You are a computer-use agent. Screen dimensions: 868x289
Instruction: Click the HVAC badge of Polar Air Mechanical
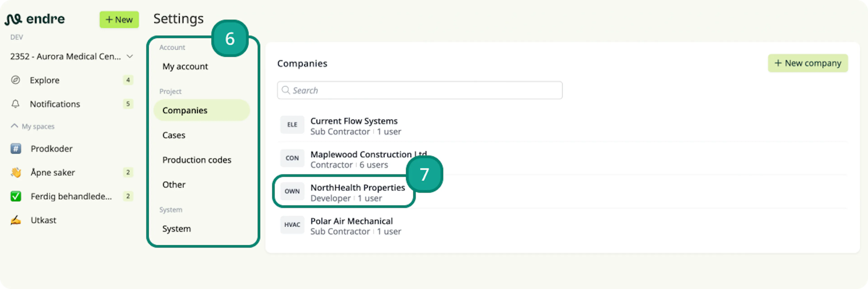(x=292, y=225)
